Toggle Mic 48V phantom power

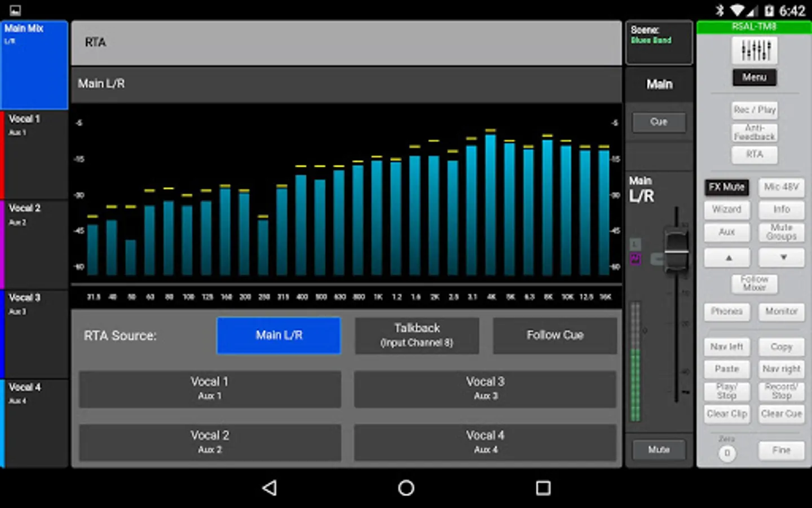pyautogui.click(x=782, y=187)
